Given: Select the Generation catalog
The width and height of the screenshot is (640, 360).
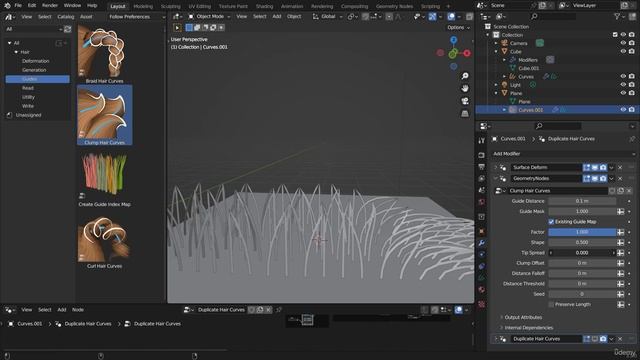Looking at the screenshot, I should coord(34,70).
